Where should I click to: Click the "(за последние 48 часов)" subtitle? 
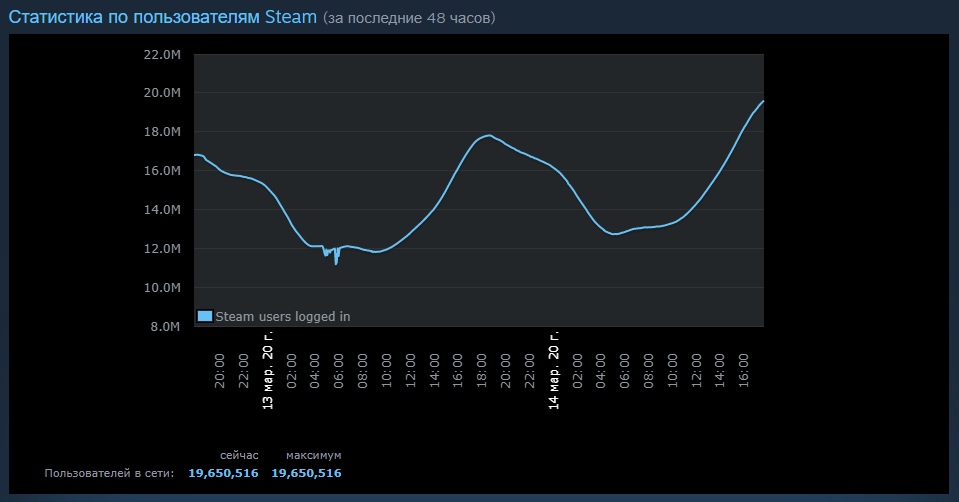[409, 18]
